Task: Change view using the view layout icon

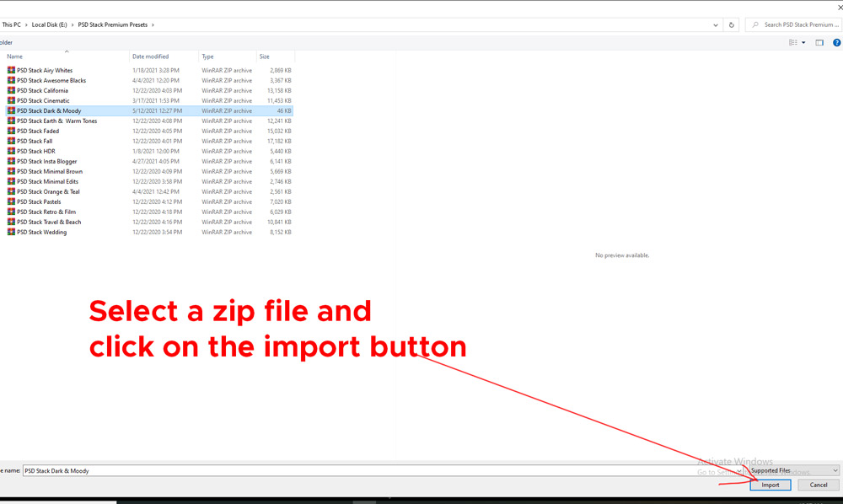Action: [x=793, y=42]
